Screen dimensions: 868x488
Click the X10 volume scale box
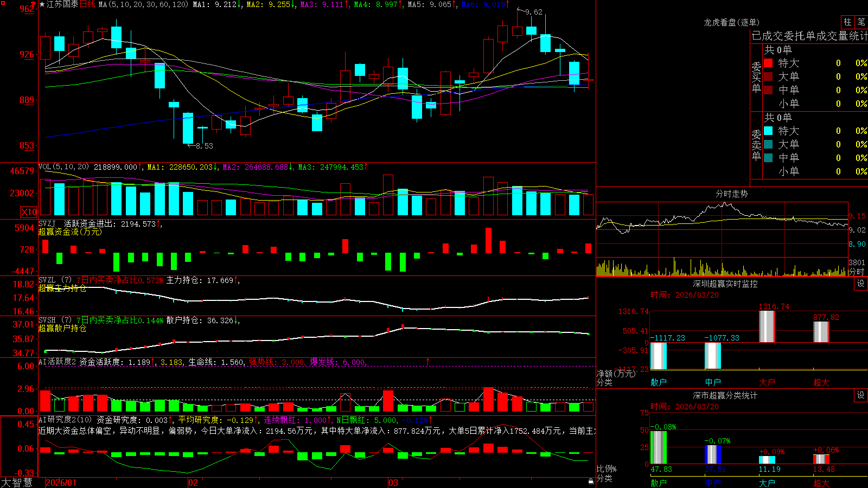coord(29,212)
